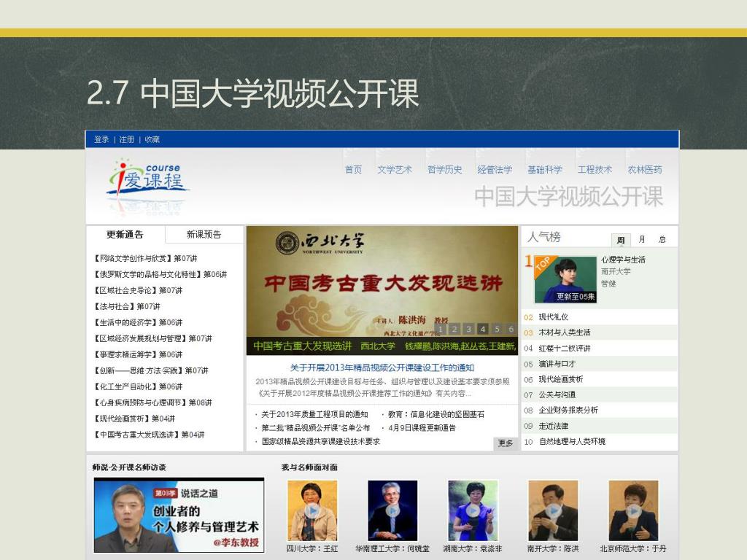Open 关于2013年质量工程项目的通知
The image size is (747, 560).
314,415
